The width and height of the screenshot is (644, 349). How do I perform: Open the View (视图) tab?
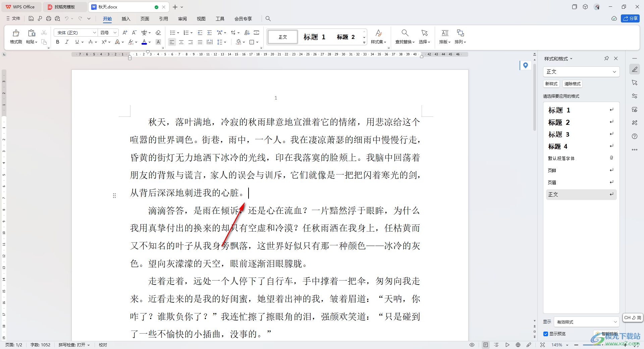(x=201, y=19)
